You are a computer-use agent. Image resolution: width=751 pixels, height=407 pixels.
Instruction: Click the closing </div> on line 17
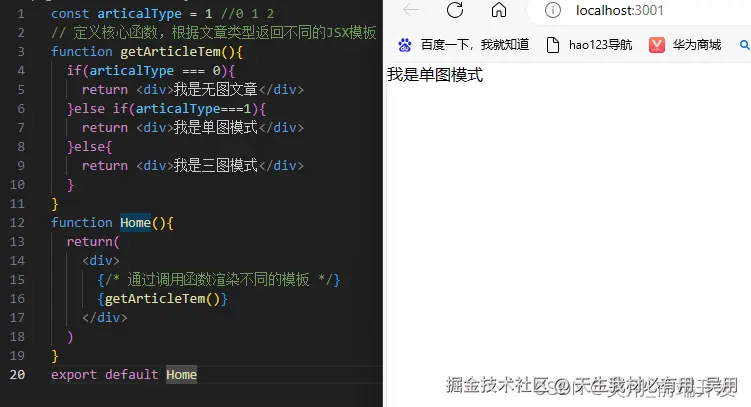[104, 317]
